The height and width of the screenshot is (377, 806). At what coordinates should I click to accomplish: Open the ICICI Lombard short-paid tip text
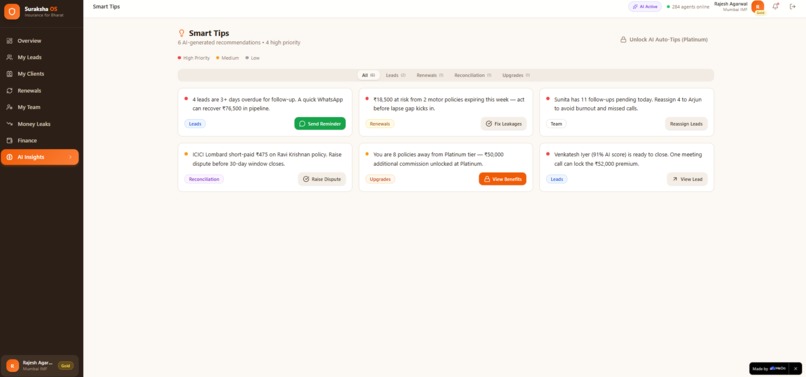click(x=267, y=159)
